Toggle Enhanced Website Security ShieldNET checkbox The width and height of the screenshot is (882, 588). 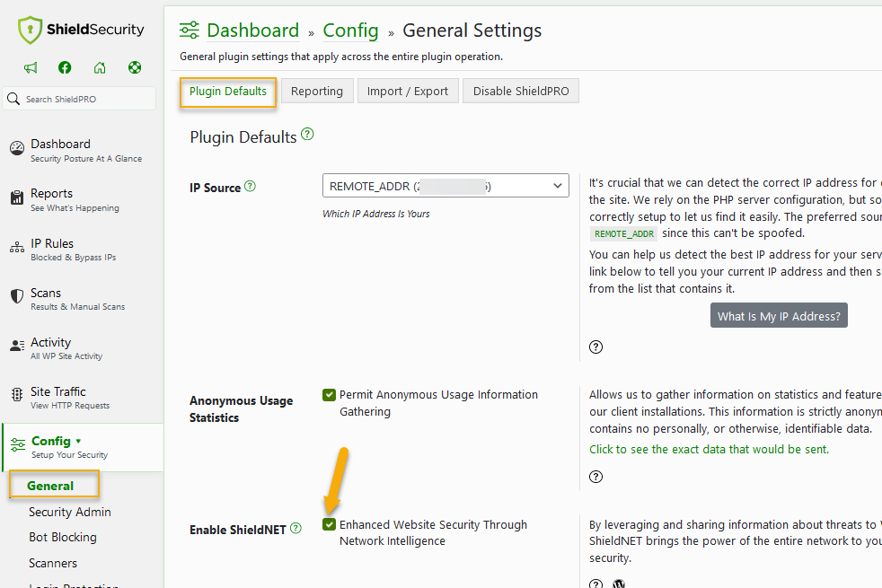329,524
